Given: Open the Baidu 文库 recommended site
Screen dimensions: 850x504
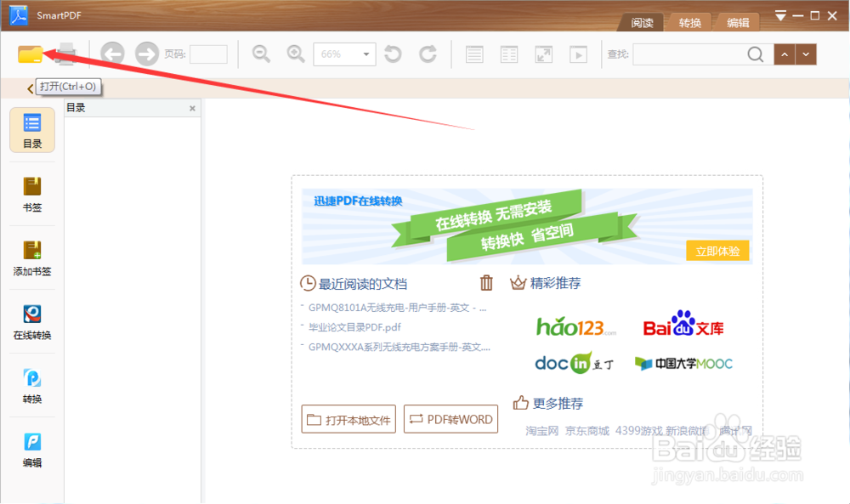Looking at the screenshot, I should pos(683,324).
